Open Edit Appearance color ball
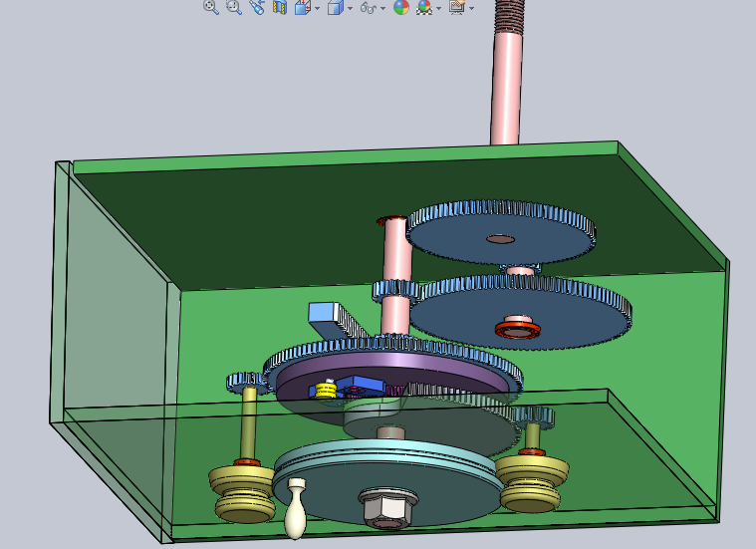Viewport: 756px width, 549px height. (401, 7)
